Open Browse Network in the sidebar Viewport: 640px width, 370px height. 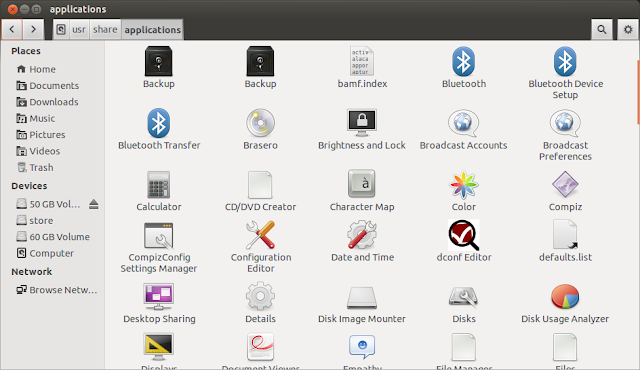click(x=57, y=290)
